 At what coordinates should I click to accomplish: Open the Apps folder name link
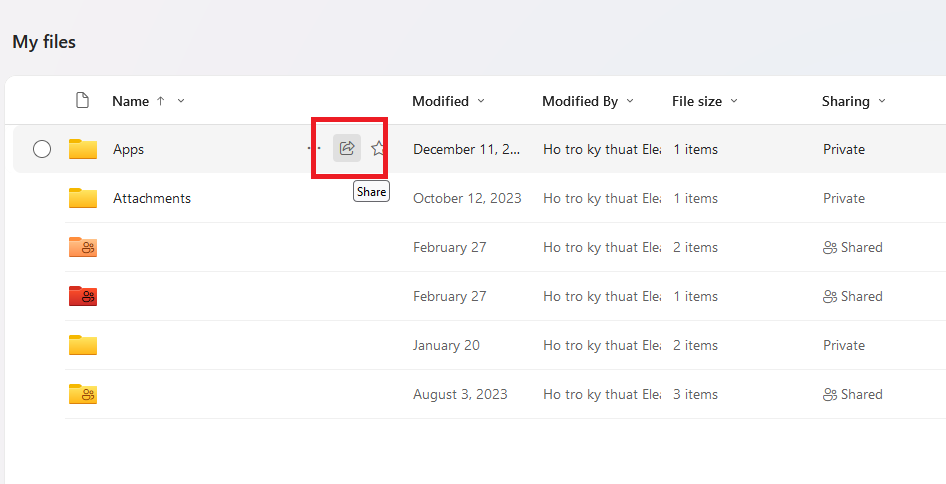tap(129, 149)
